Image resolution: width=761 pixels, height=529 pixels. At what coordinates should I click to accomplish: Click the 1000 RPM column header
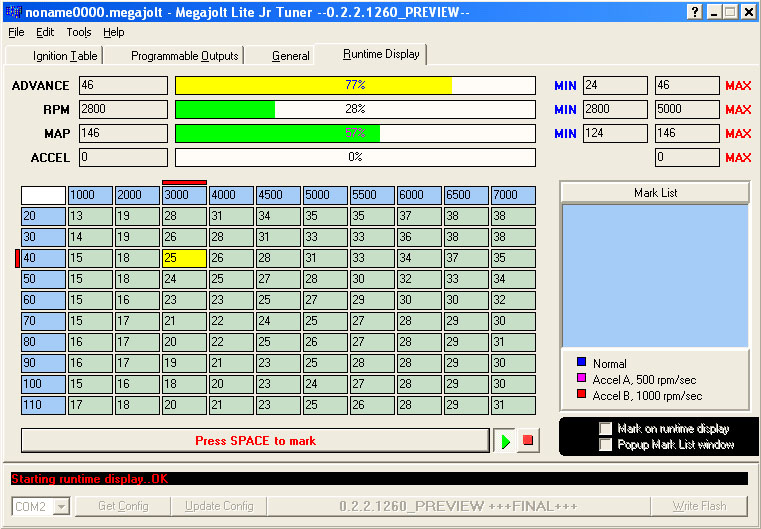(90, 195)
